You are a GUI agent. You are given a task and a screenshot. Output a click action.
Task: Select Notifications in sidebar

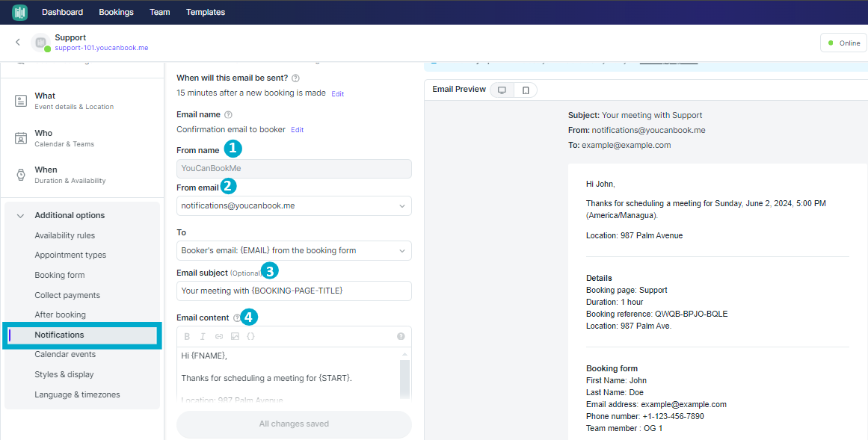click(82, 335)
